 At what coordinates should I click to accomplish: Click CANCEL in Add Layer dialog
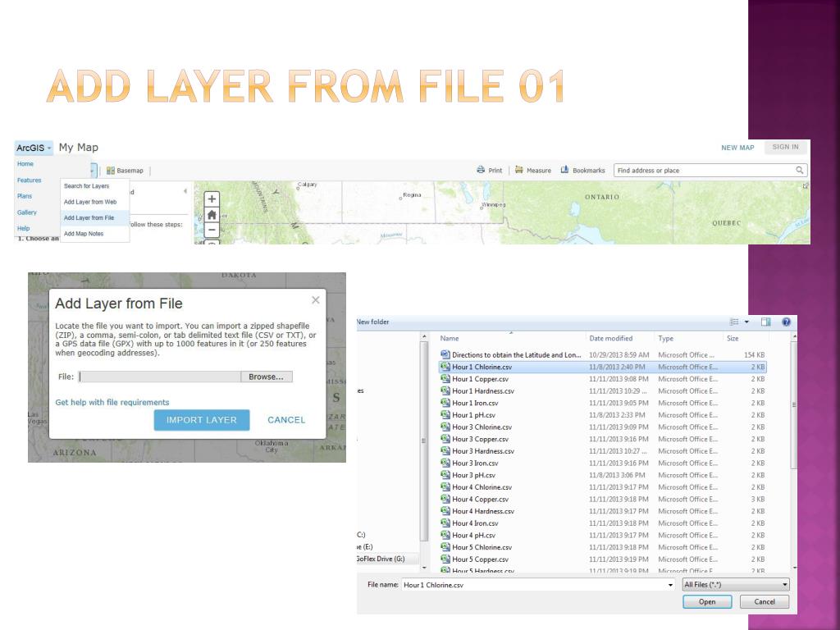(x=286, y=420)
